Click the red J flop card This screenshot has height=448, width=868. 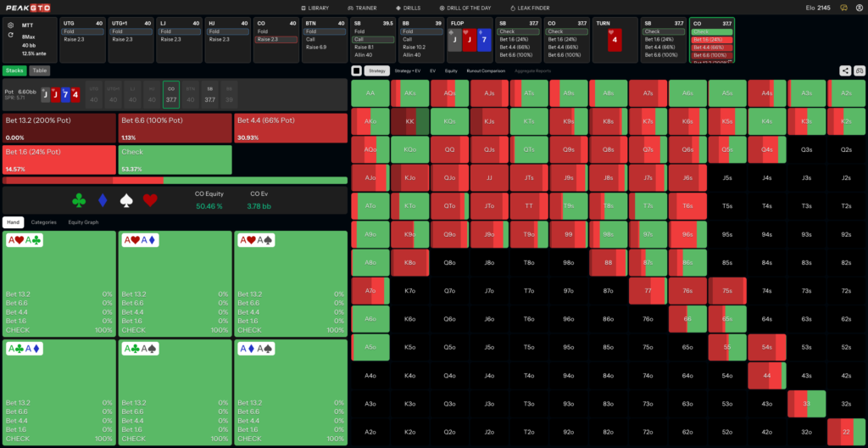pyautogui.click(x=470, y=39)
